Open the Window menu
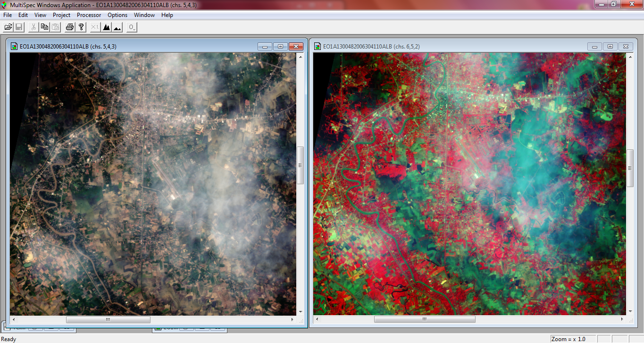The width and height of the screenshot is (644, 343). (144, 15)
